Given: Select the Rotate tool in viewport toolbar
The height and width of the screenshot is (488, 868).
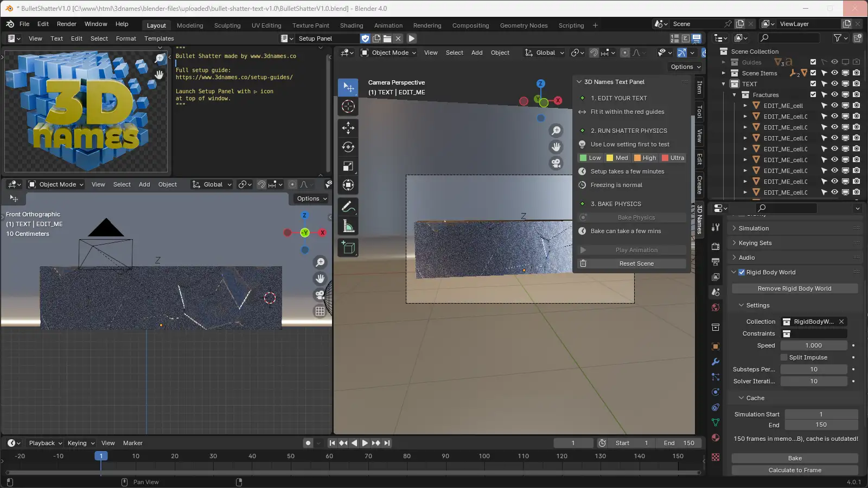Looking at the screenshot, I should pos(348,147).
